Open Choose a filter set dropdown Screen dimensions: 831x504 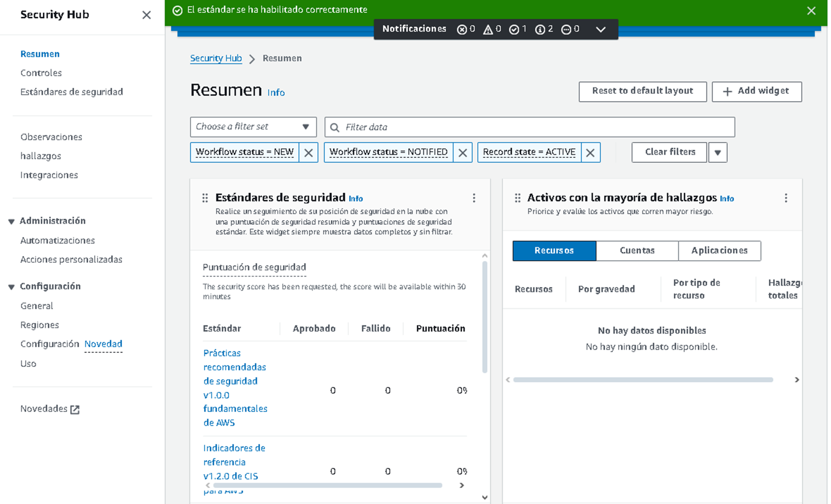[253, 127]
